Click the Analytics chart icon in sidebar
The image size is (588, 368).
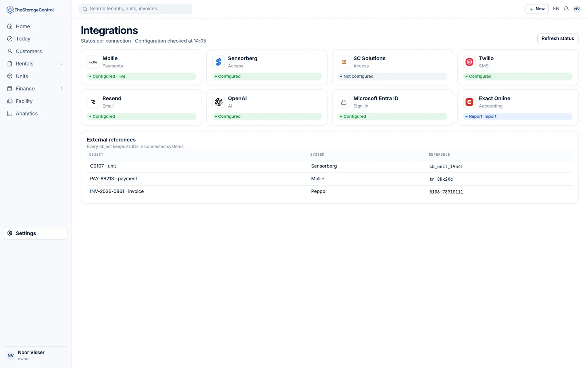(x=10, y=114)
